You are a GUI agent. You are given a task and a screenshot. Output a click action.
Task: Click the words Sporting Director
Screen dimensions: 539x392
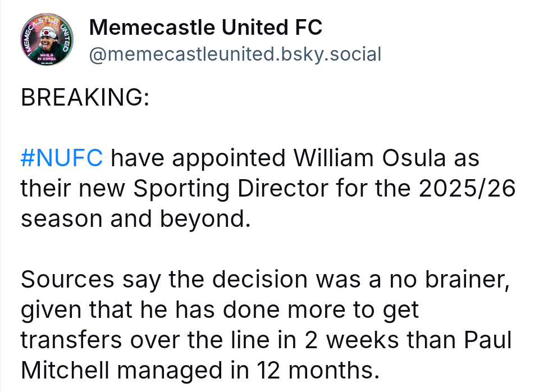pos(231,189)
